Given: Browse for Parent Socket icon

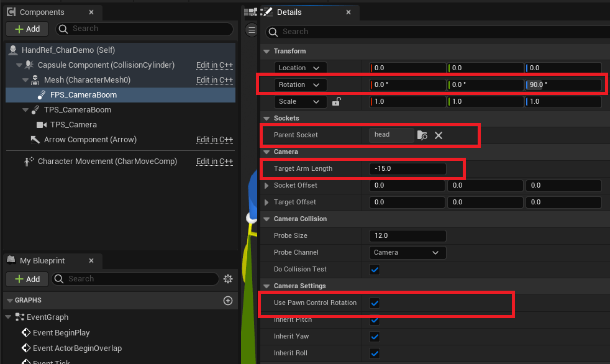Looking at the screenshot, I should click(422, 135).
